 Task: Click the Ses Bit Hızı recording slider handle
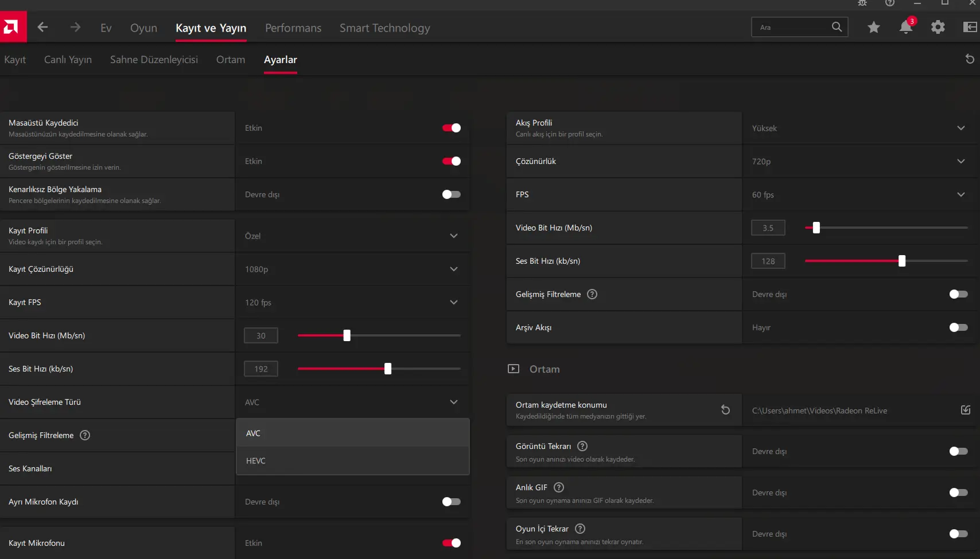pyautogui.click(x=388, y=369)
